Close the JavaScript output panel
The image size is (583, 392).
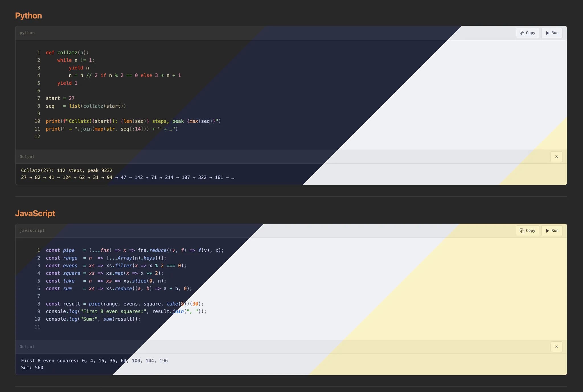556,347
